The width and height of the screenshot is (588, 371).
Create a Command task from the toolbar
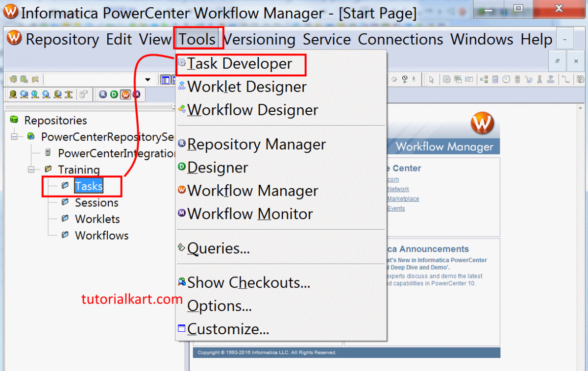[x=457, y=79]
